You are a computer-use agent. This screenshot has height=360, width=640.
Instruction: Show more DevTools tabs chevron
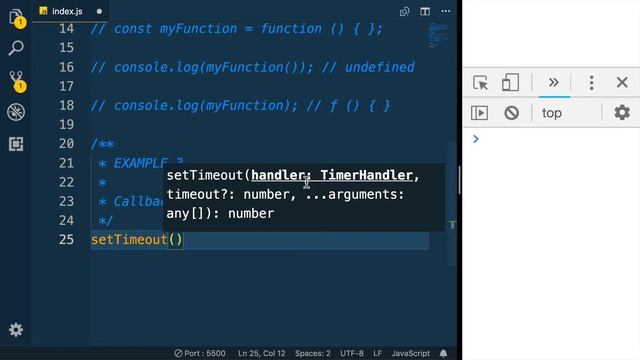click(554, 82)
